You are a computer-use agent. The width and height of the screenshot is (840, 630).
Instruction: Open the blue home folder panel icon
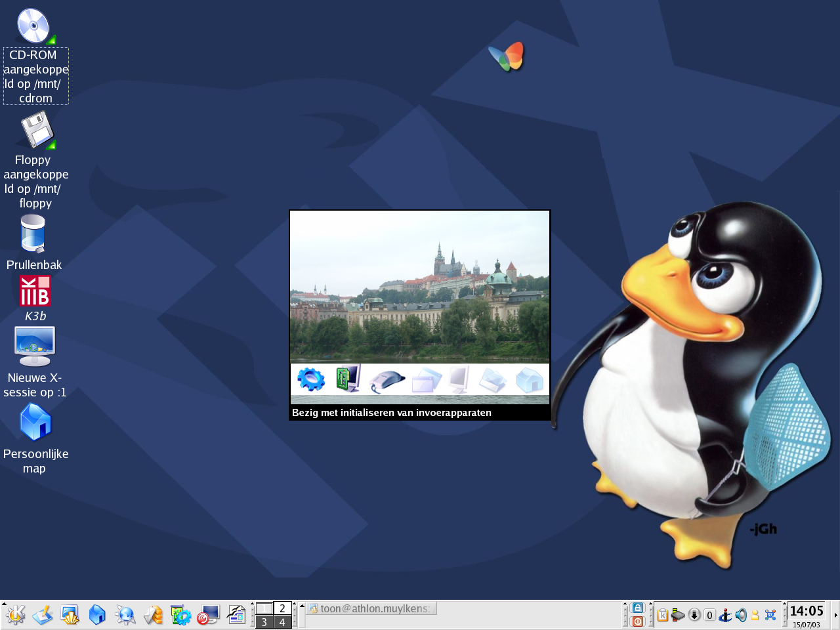[97, 615]
